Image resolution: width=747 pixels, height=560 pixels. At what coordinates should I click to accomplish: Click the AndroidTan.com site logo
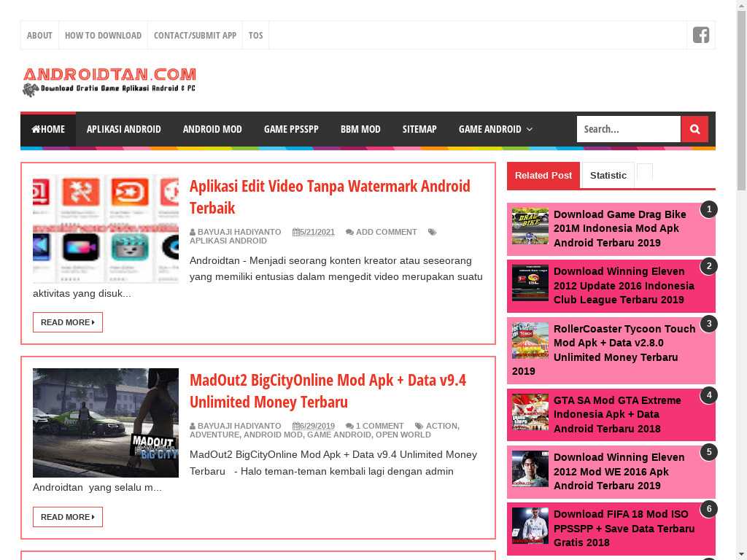pyautogui.click(x=109, y=81)
